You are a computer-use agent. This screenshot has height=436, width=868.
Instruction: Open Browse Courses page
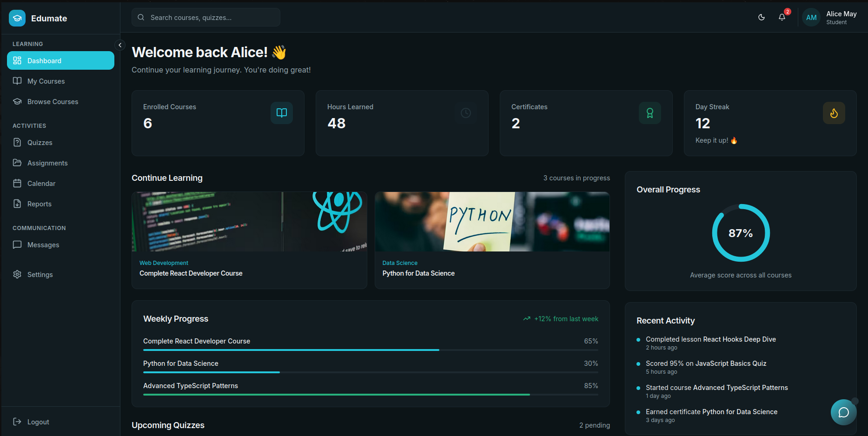[x=60, y=101]
